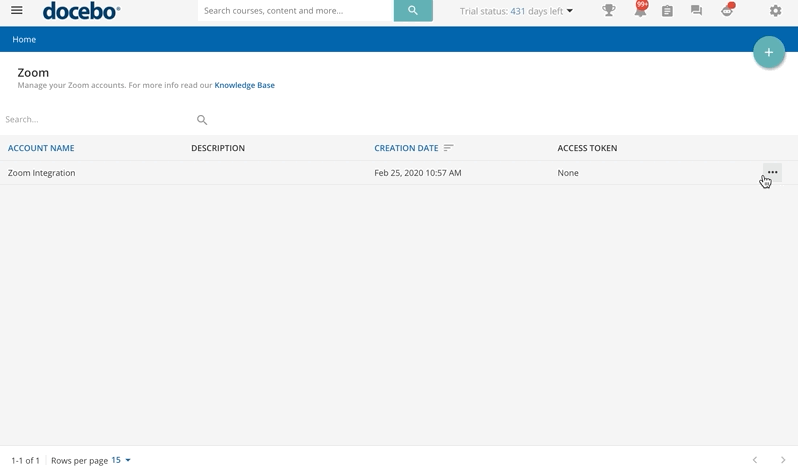The width and height of the screenshot is (798, 470).
Task: Click the Zoom page title
Action: pos(33,73)
